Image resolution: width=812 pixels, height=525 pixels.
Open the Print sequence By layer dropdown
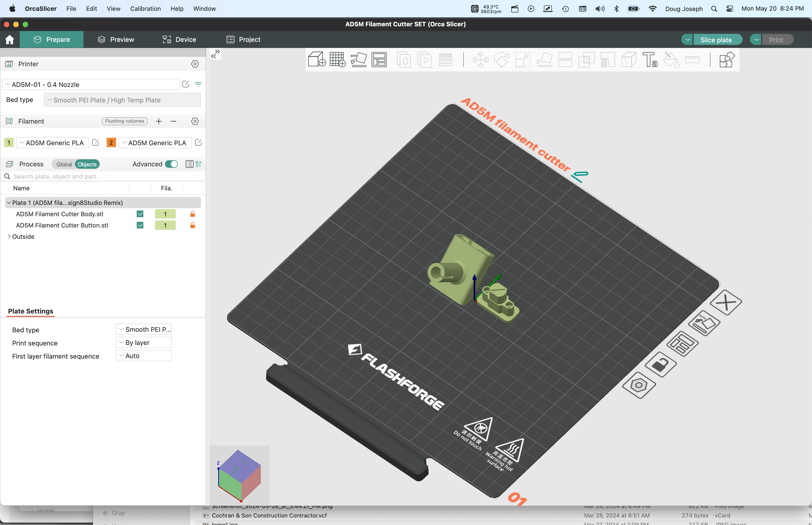coord(144,343)
